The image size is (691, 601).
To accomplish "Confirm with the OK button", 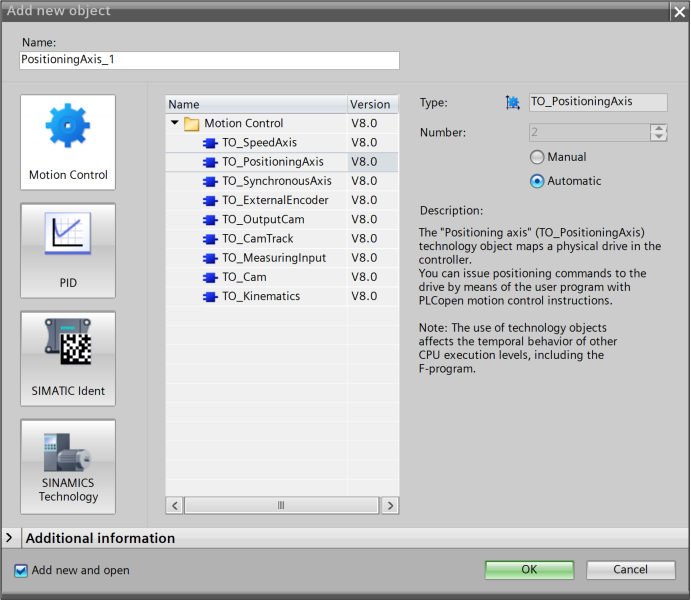I will pyautogui.click(x=529, y=570).
